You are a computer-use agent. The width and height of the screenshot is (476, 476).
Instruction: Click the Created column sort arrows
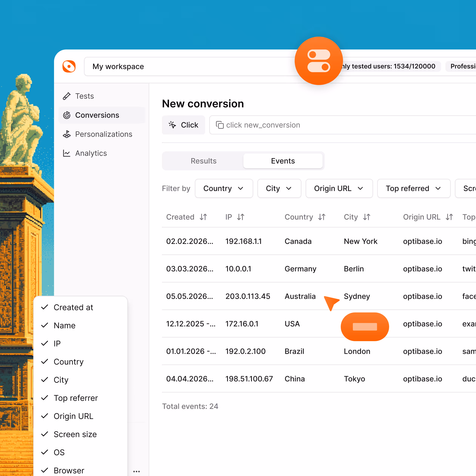pos(203,217)
